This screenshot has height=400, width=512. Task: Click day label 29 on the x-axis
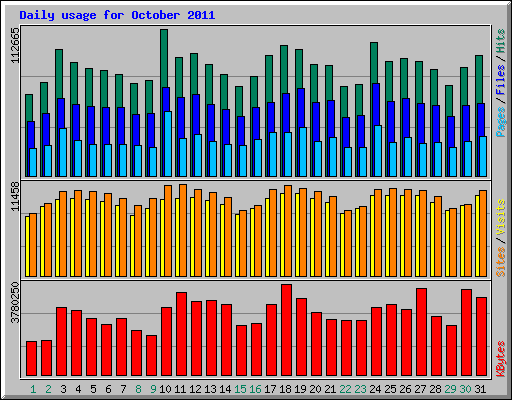pyautogui.click(x=450, y=389)
